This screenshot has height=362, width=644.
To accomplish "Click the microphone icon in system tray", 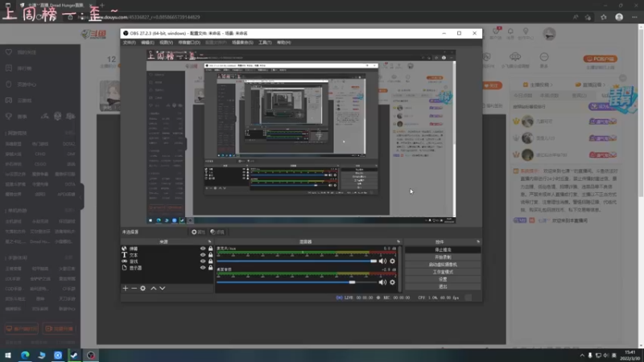I will [590, 356].
